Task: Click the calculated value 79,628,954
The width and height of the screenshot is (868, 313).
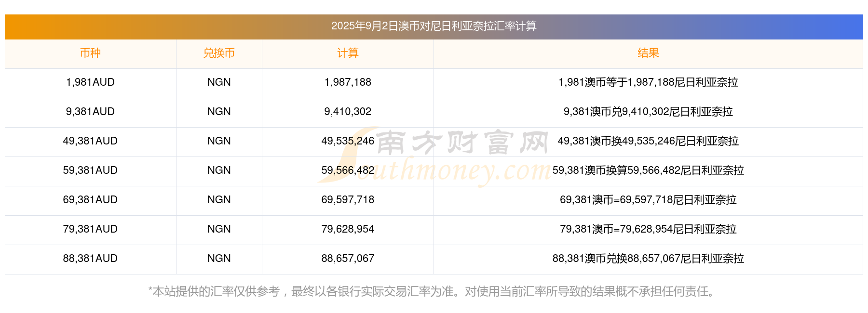Action: (x=348, y=229)
